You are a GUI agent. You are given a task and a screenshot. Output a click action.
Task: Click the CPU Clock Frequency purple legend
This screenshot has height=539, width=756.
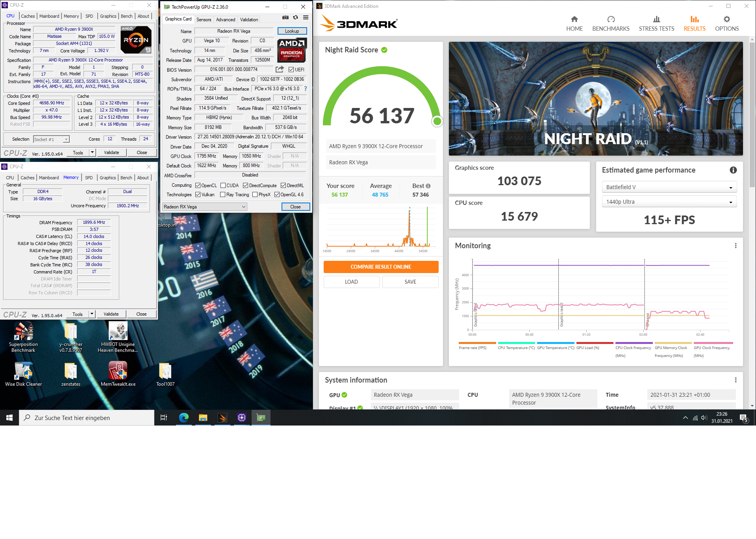[x=634, y=343]
